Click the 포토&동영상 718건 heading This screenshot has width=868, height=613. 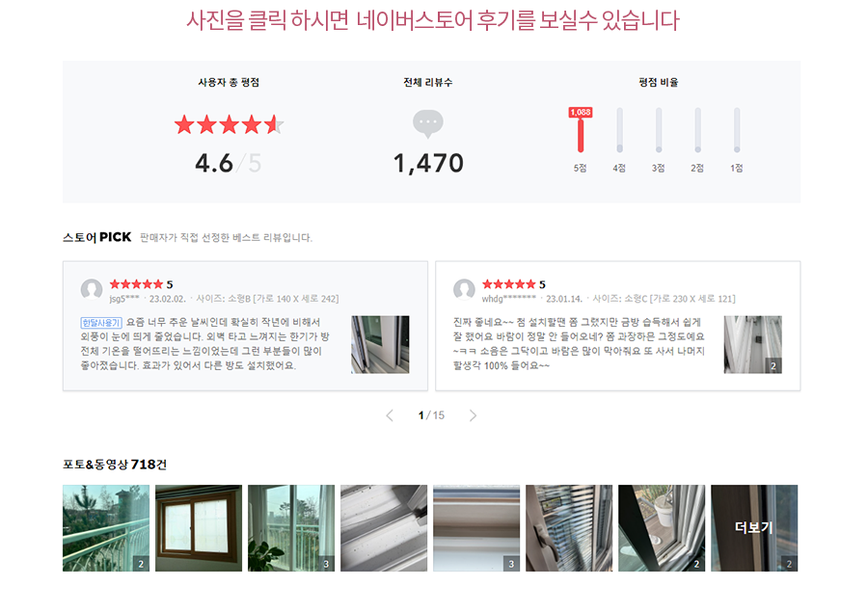(x=115, y=465)
